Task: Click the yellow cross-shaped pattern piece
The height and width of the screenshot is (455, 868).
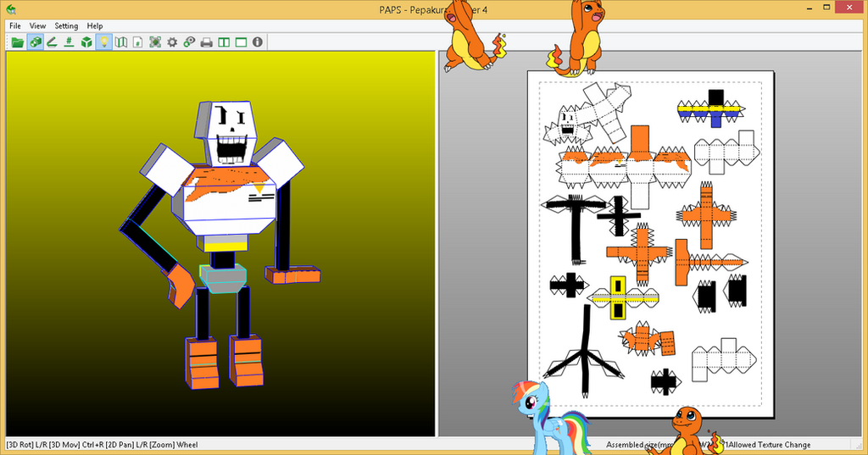Action: pos(622,297)
